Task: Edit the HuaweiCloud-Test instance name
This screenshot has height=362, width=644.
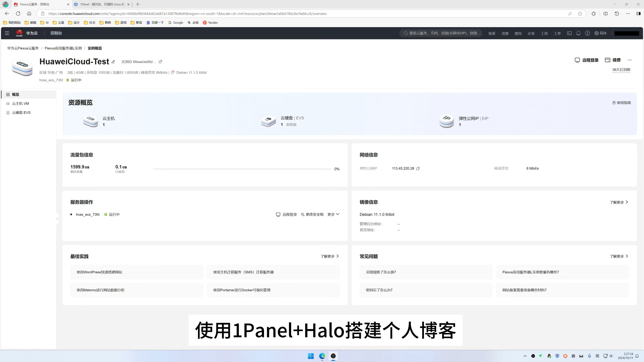Action: [x=113, y=62]
